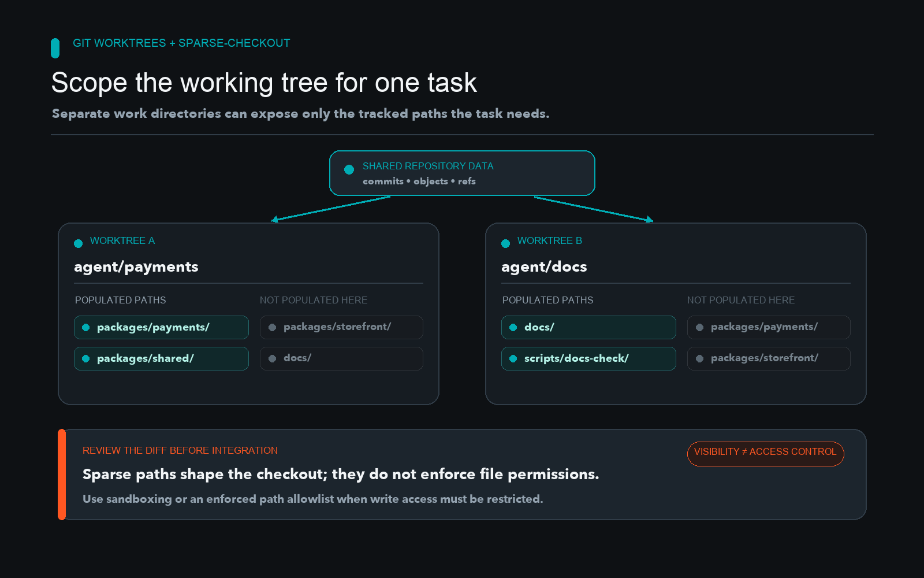Click the VISIBILITY ≠ ACCESS CONTROL badge
Screen dimensions: 924x578
tap(765, 454)
